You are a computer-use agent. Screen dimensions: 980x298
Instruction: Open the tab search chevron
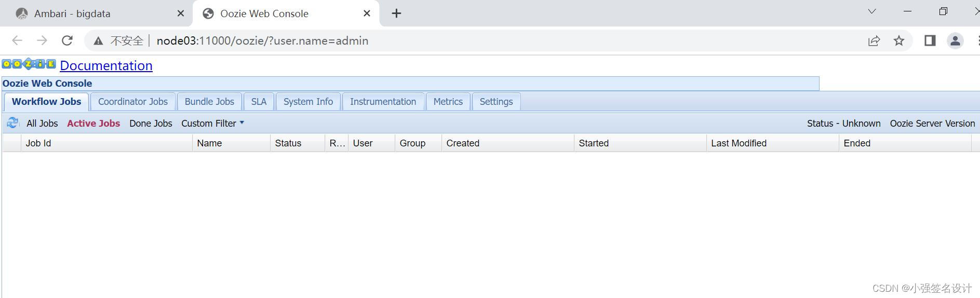(872, 11)
